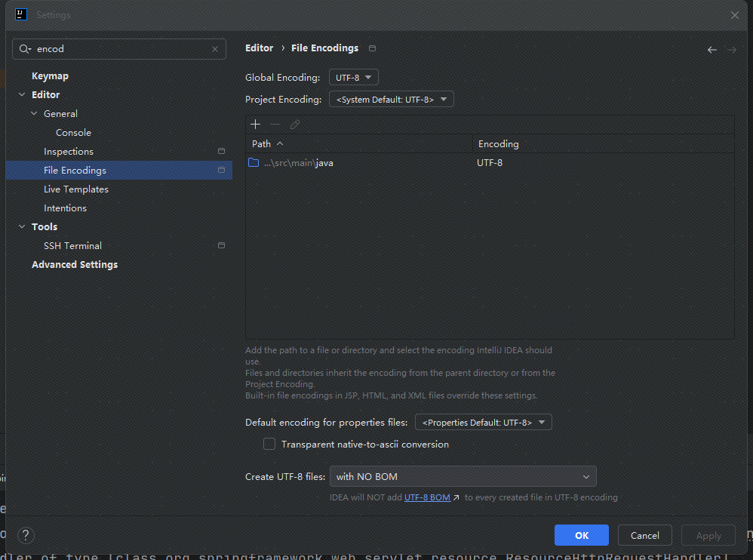Image resolution: width=753 pixels, height=560 pixels.
Task: Open properties files default encoding dropdown
Action: [x=483, y=423]
